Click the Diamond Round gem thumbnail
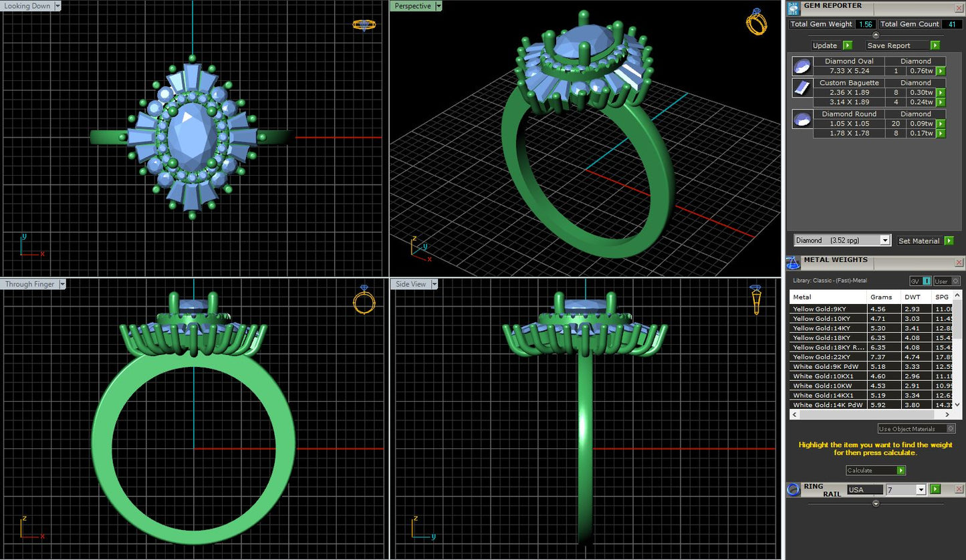The width and height of the screenshot is (966, 560). [802, 119]
